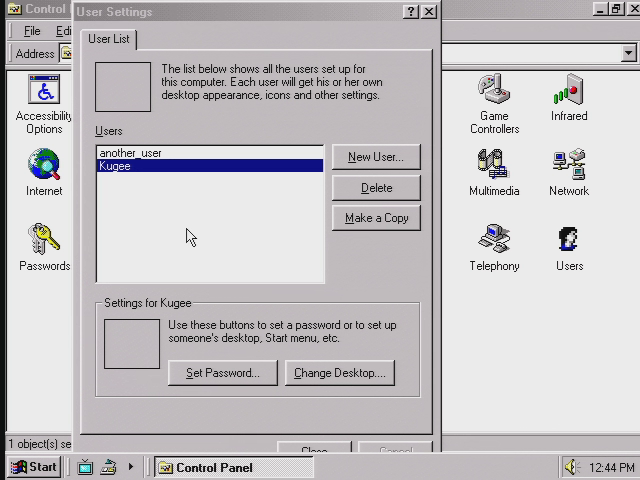
Task: Click the Make a Copy button
Action: (376, 218)
